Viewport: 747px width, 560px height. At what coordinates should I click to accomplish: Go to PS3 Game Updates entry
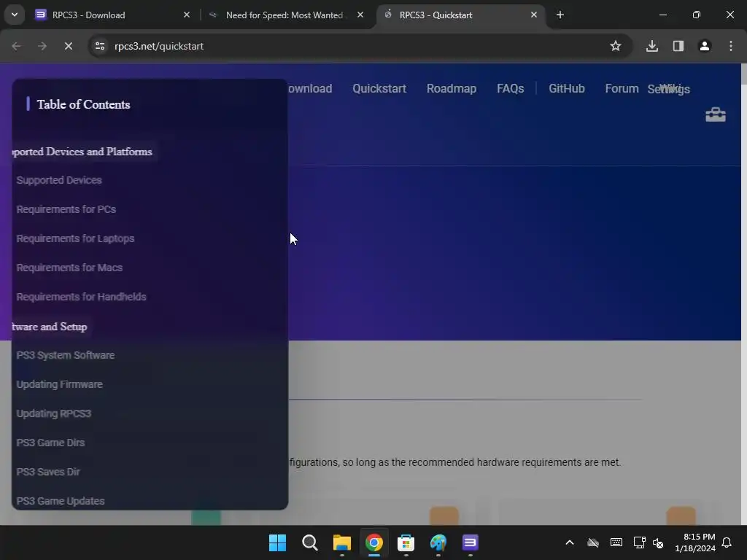(61, 501)
